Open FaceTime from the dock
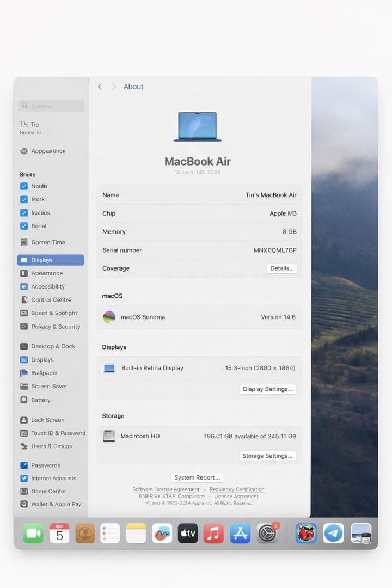This screenshot has width=392, height=588. pos(33,533)
